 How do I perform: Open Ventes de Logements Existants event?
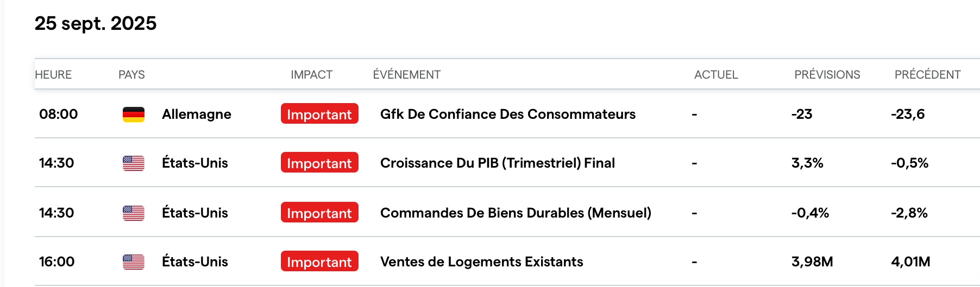tap(481, 262)
